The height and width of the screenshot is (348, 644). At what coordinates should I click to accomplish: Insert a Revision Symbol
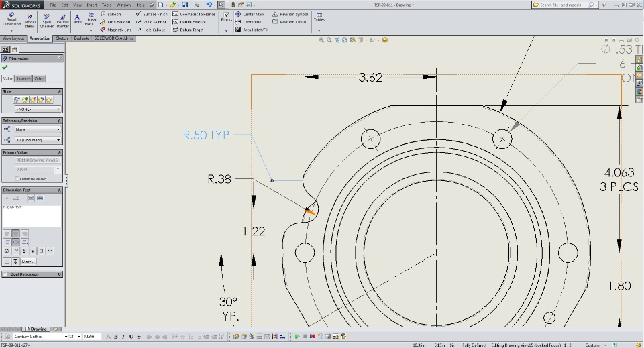(290, 14)
